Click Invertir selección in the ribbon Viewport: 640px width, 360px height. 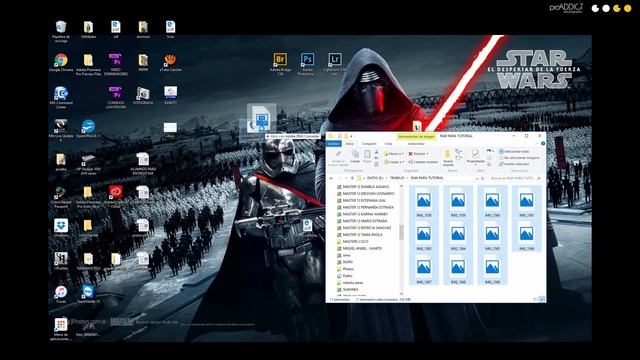pos(514,164)
